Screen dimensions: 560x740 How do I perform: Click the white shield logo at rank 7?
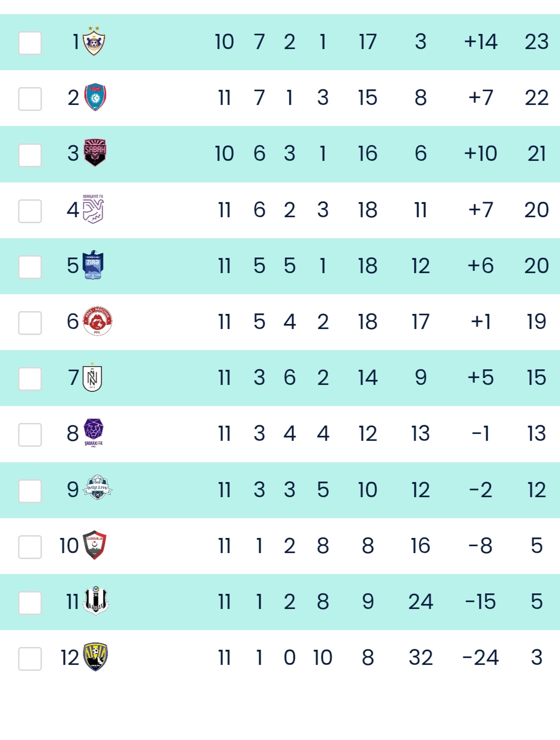click(92, 378)
